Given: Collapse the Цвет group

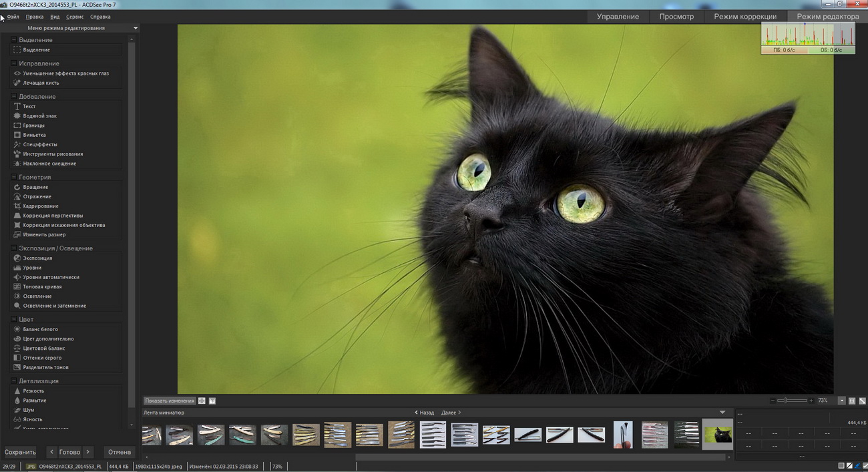Looking at the screenshot, I should pos(13,320).
